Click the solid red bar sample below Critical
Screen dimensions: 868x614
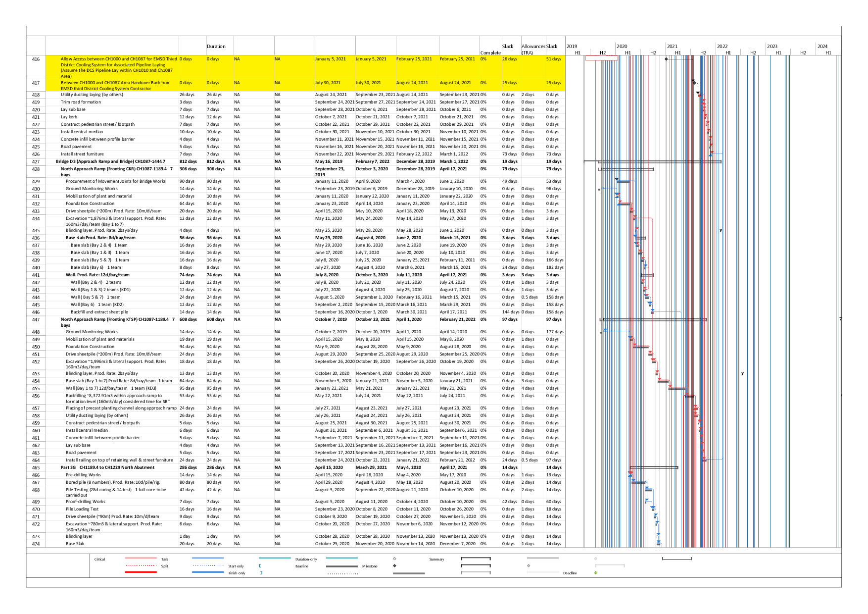[141, 572]
